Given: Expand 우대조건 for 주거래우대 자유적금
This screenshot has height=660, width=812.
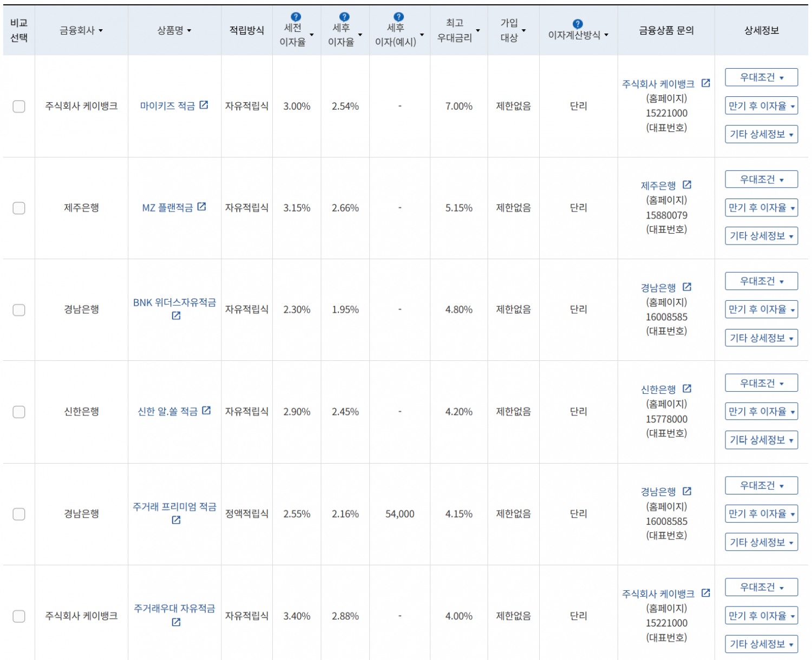Looking at the screenshot, I should click(x=762, y=588).
